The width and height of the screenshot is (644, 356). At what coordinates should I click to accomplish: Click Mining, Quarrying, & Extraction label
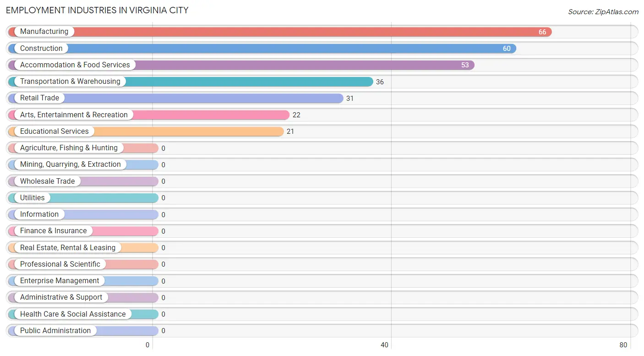[x=71, y=164]
